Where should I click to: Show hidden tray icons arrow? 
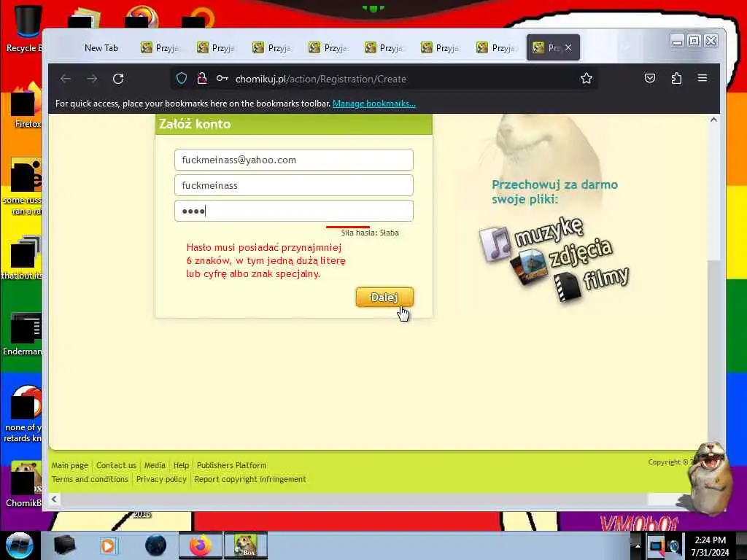pyautogui.click(x=638, y=545)
